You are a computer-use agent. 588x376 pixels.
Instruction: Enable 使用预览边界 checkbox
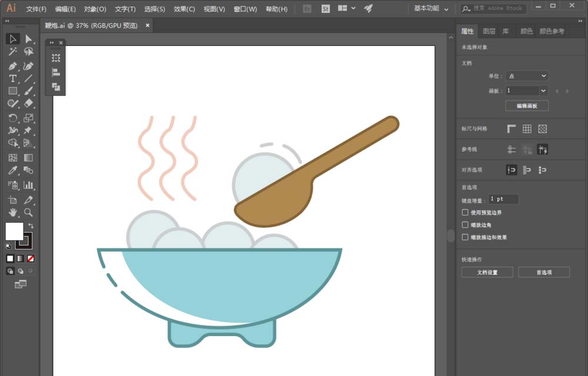(x=465, y=212)
